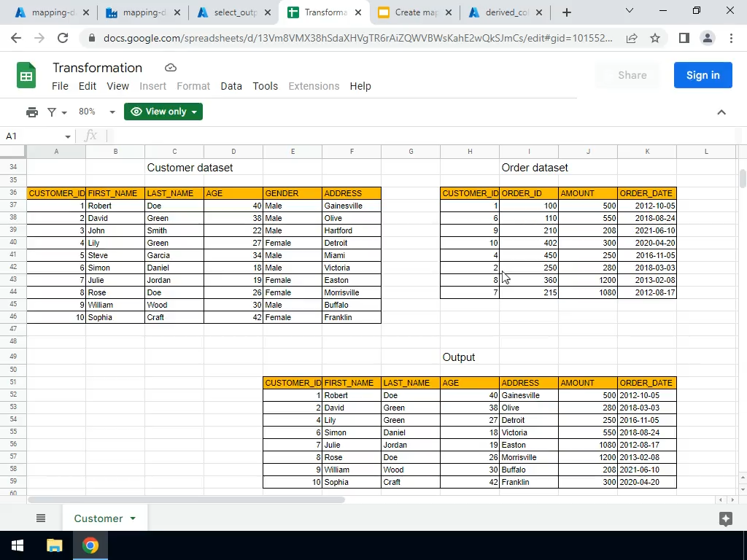
Task: Open the browser profile avatar
Action: (708, 38)
